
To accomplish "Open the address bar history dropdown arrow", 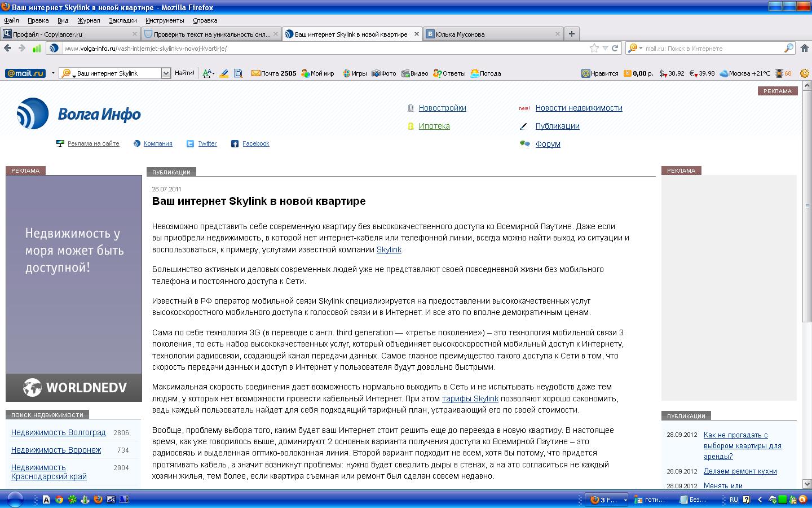I will click(x=605, y=49).
